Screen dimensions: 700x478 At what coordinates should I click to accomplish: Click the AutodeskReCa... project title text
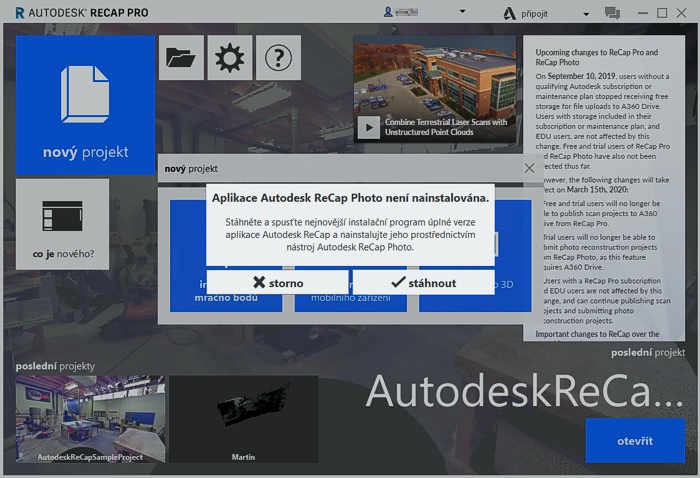524,391
